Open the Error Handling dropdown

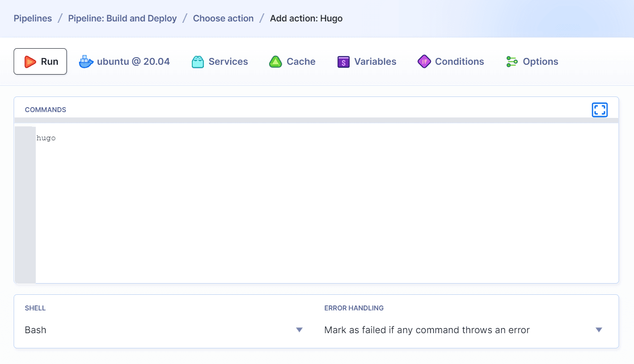[461, 330]
